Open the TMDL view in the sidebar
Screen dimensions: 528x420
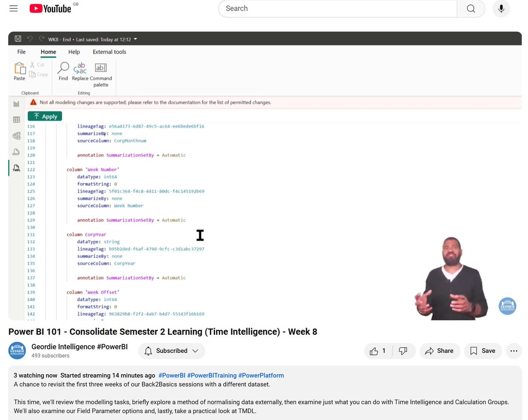[x=16, y=168]
